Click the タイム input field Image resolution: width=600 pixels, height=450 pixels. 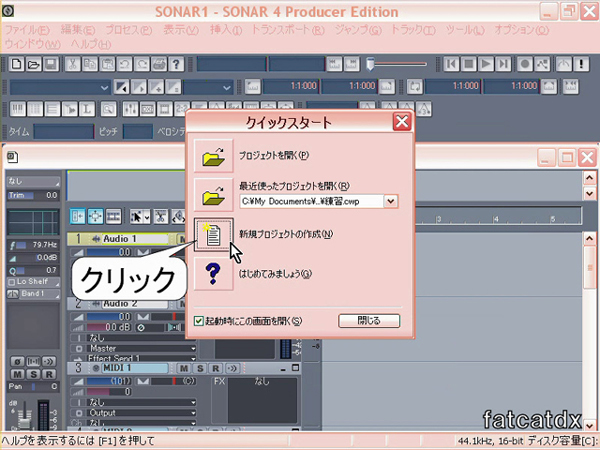pos(64,132)
